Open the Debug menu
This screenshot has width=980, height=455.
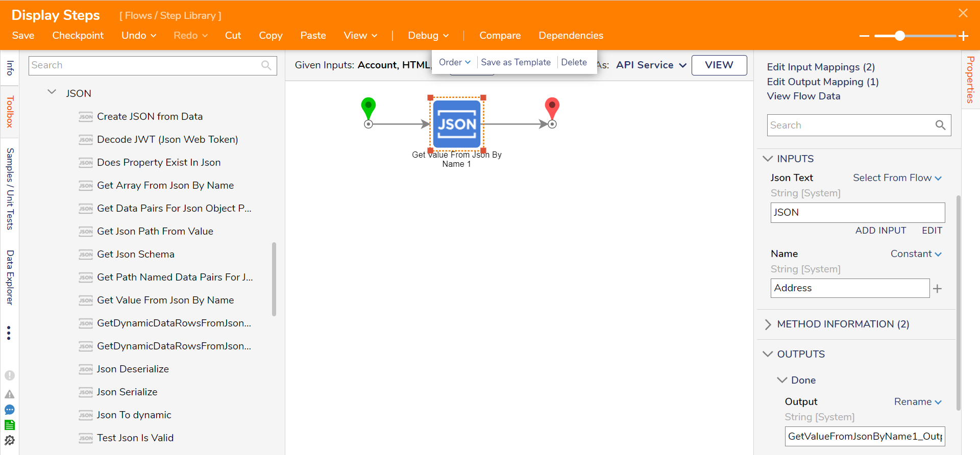click(x=428, y=36)
